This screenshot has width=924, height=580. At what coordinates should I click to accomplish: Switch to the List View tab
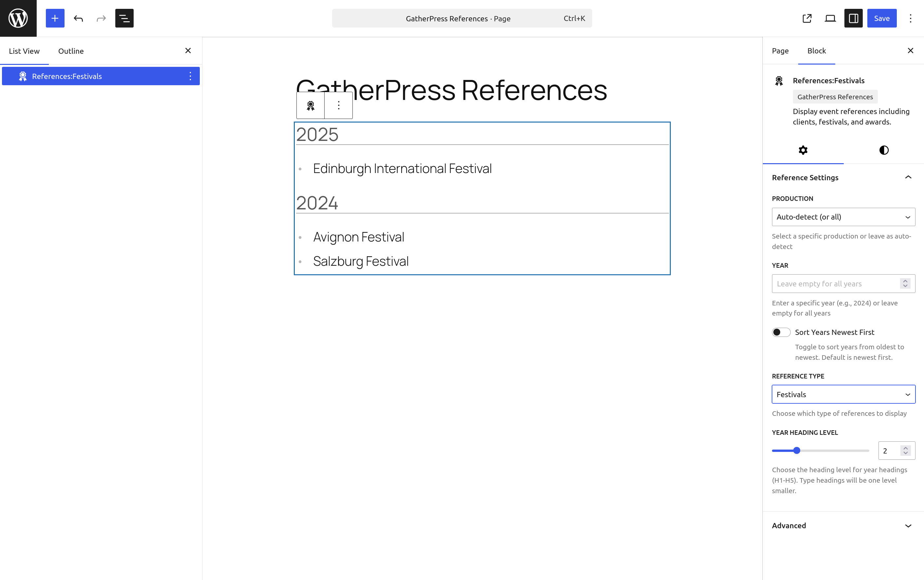[24, 51]
